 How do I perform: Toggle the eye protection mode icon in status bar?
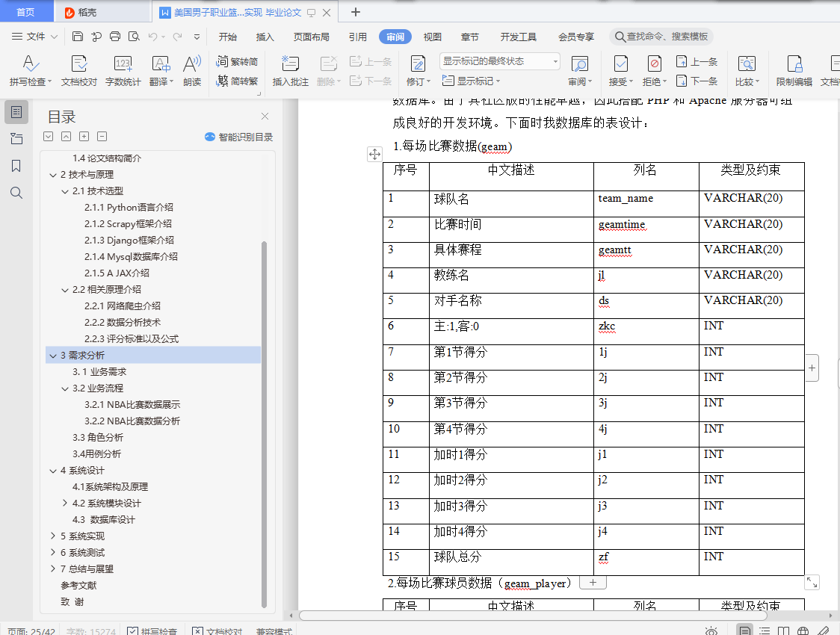[711, 631]
